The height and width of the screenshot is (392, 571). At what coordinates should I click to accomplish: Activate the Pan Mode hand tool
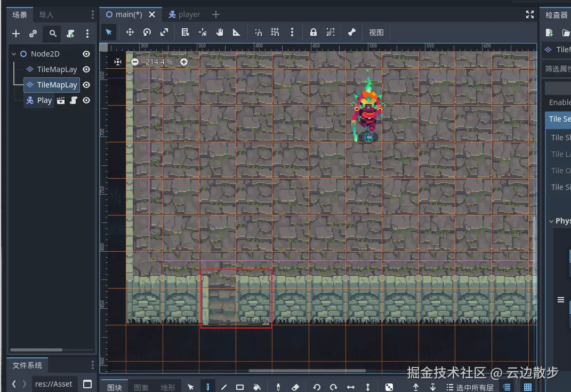(220, 33)
